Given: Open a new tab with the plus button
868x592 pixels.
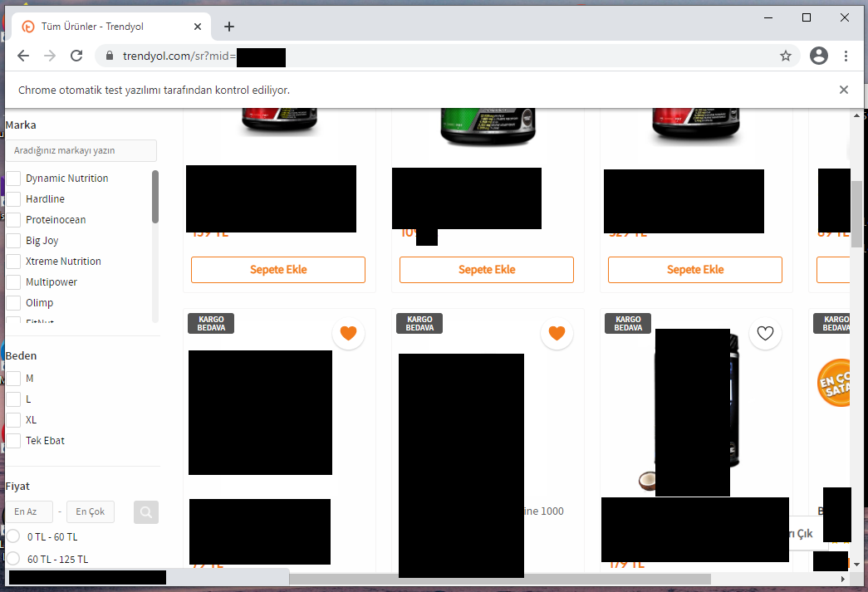Looking at the screenshot, I should coord(229,27).
